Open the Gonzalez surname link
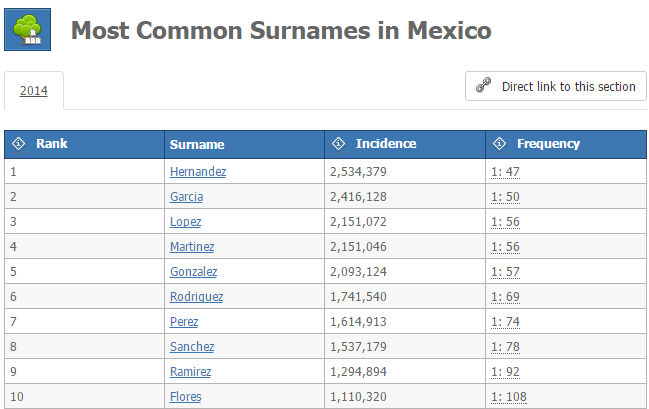Screen dimensions: 649x409 [x=193, y=272]
